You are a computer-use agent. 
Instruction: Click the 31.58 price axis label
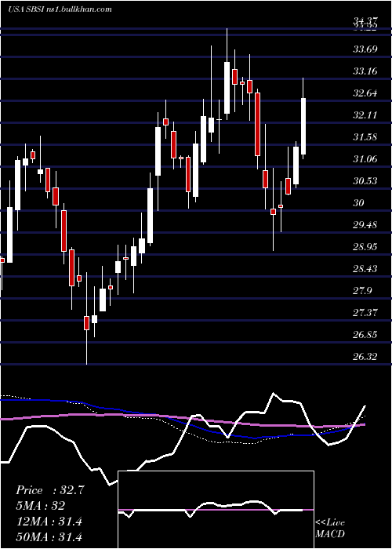click(x=365, y=137)
